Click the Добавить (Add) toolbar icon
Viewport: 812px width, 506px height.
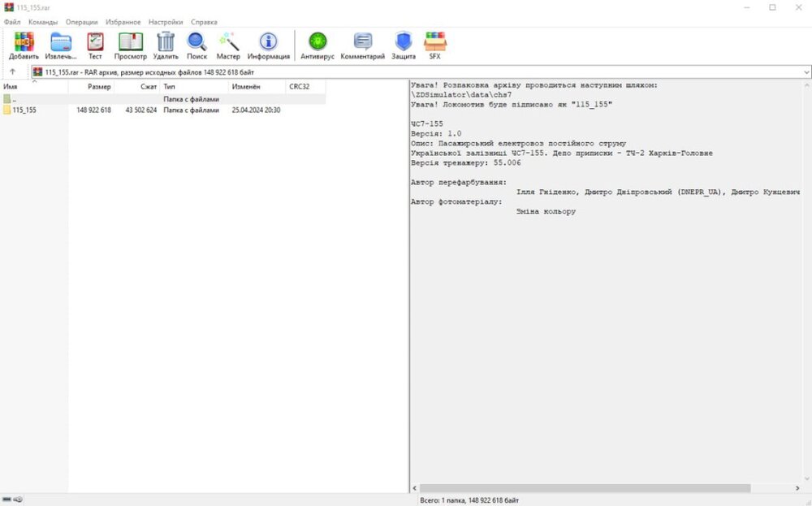tap(24, 42)
